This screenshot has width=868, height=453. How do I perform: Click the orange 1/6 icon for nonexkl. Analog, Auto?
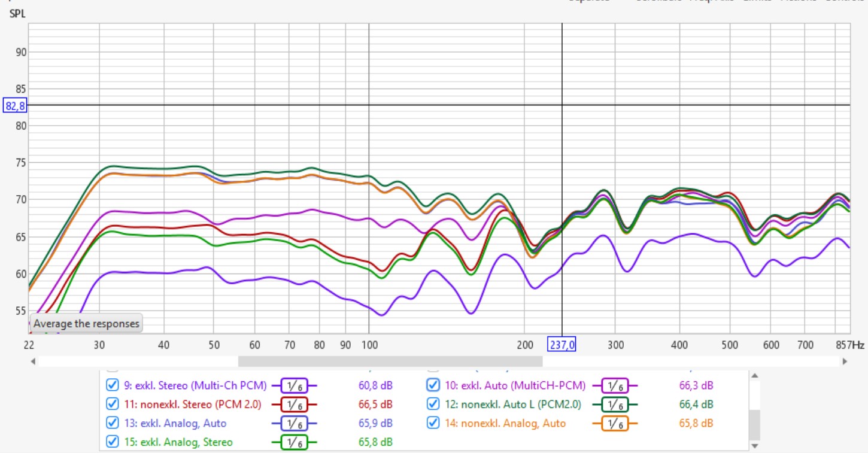click(614, 424)
